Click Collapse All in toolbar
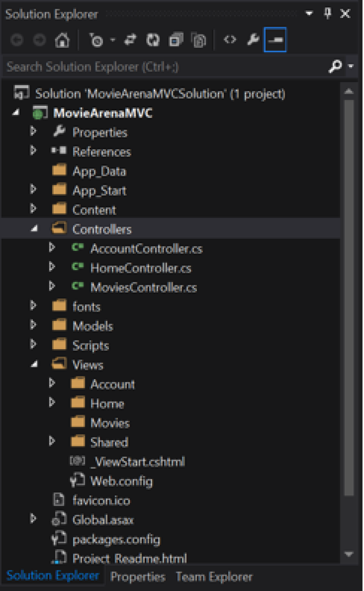 point(176,40)
